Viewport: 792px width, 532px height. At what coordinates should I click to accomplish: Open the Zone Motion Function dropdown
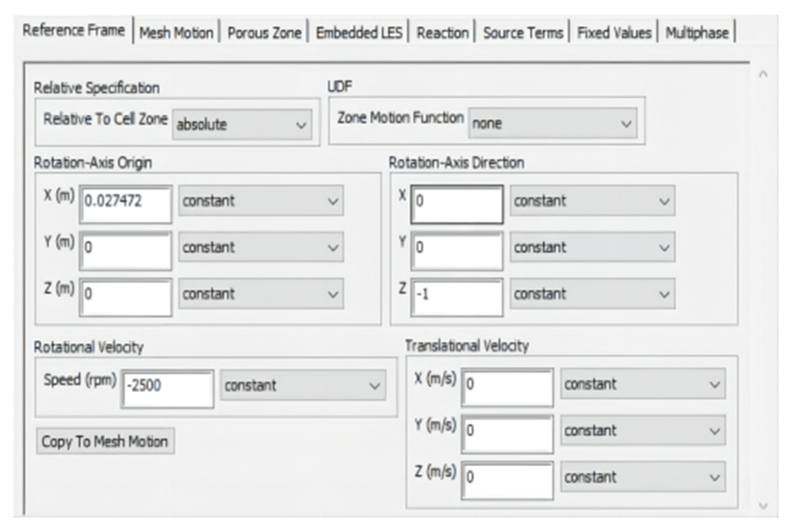tap(552, 124)
